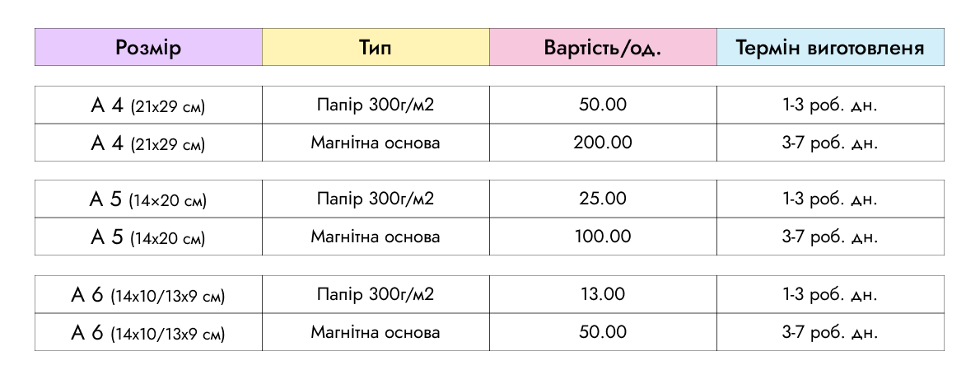Click the yellow Тип header cell

(376, 47)
